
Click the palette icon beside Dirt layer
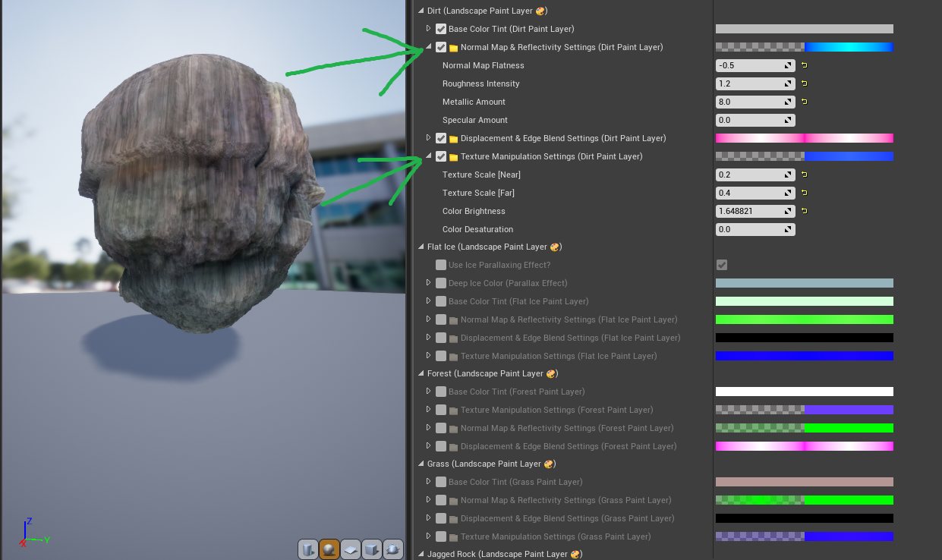pyautogui.click(x=540, y=11)
